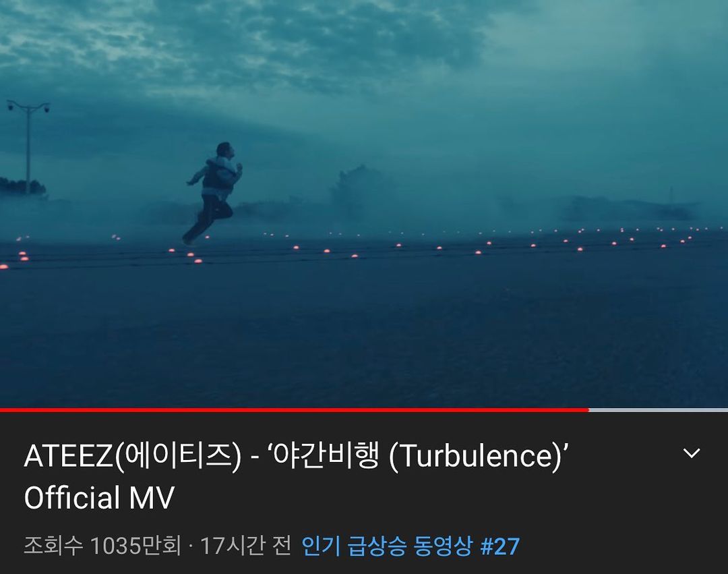The width and height of the screenshot is (728, 574).
Task: Click the current playhead position where red ends
Action: [x=588, y=410]
